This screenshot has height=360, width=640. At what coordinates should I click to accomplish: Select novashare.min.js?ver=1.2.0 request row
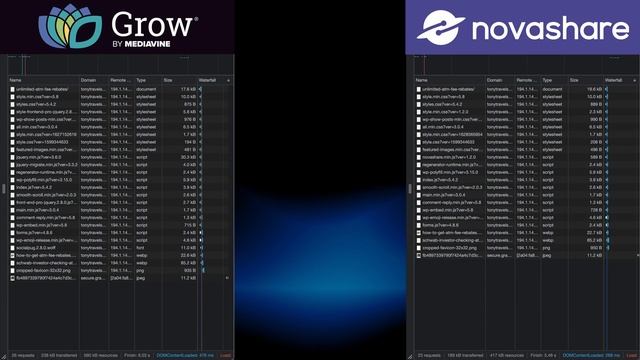click(527, 157)
